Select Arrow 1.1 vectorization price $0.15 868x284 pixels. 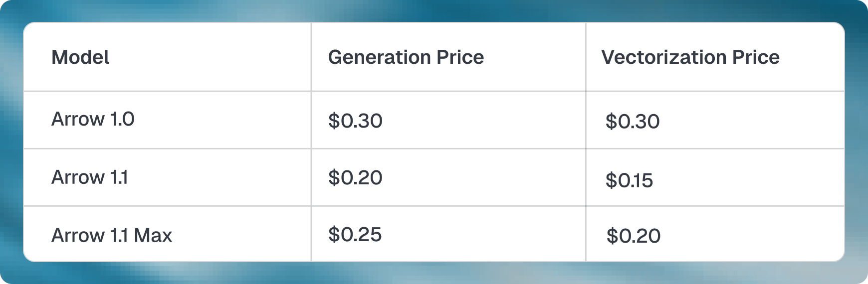point(629,180)
